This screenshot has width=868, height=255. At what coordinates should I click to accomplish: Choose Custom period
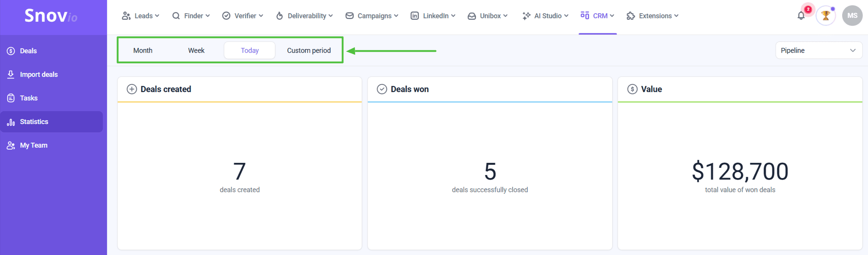309,51
